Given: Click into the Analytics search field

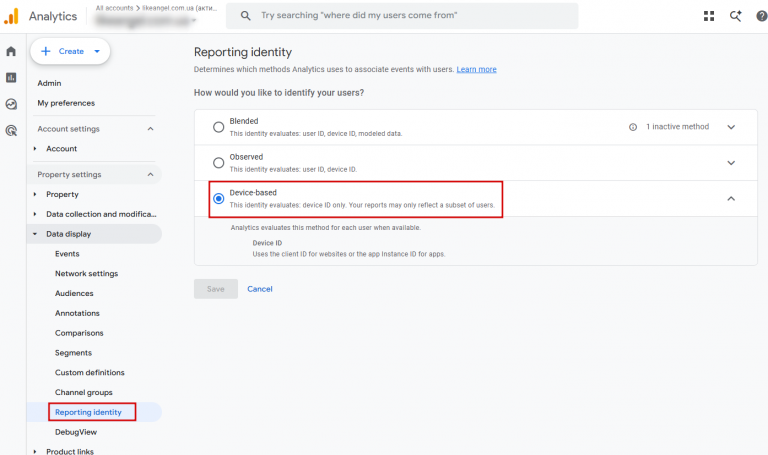Looking at the screenshot, I should [x=402, y=16].
